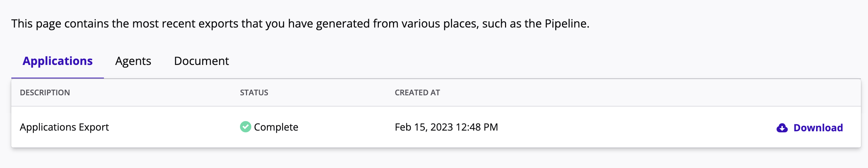The width and height of the screenshot is (868, 168).
Task: Open the Document tab
Action: point(201,61)
